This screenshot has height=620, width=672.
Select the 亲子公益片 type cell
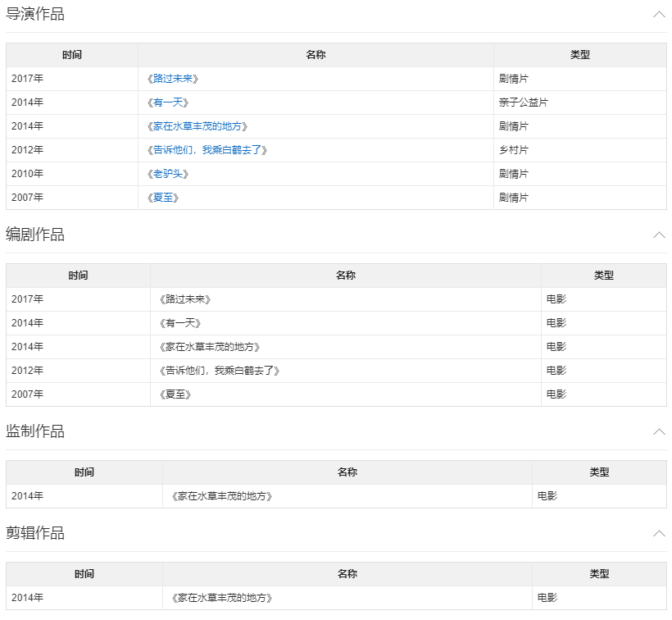click(580, 103)
